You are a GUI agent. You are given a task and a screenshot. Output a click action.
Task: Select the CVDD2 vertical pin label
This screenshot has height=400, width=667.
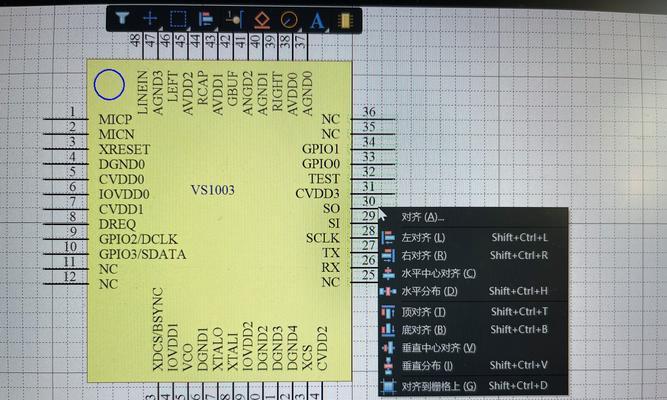pos(322,348)
